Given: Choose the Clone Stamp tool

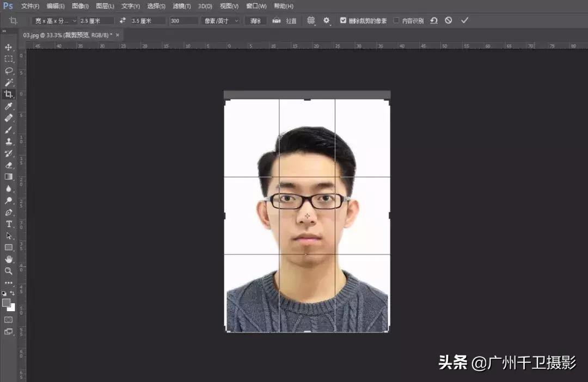Looking at the screenshot, I should [x=9, y=141].
